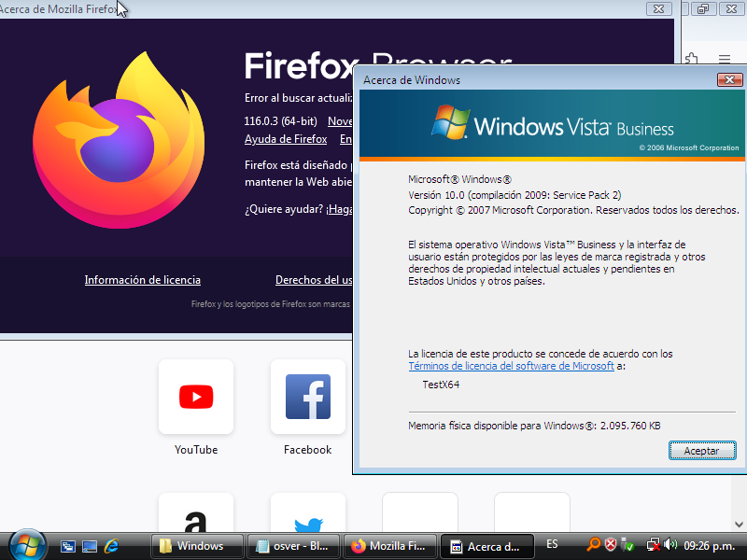Open the Novedades link beside the version
The image size is (747, 560).
(x=340, y=121)
